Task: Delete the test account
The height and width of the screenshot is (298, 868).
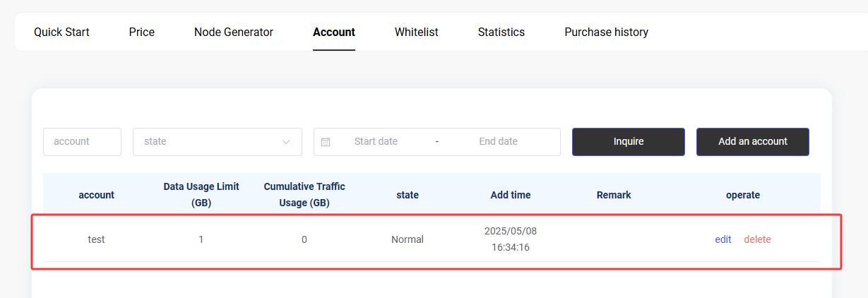Action: tap(757, 239)
